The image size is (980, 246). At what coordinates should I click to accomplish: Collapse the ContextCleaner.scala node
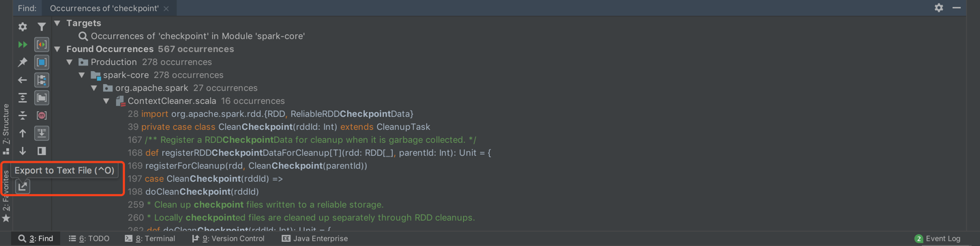tap(106, 101)
